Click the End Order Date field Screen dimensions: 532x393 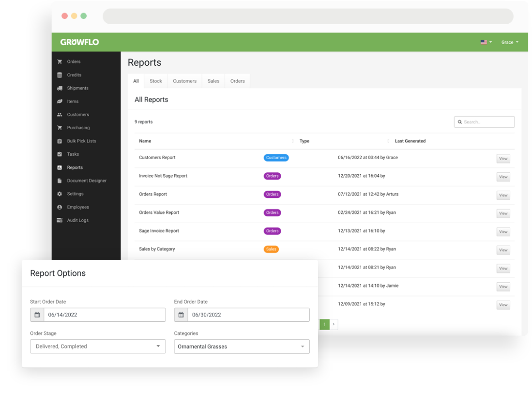249,315
